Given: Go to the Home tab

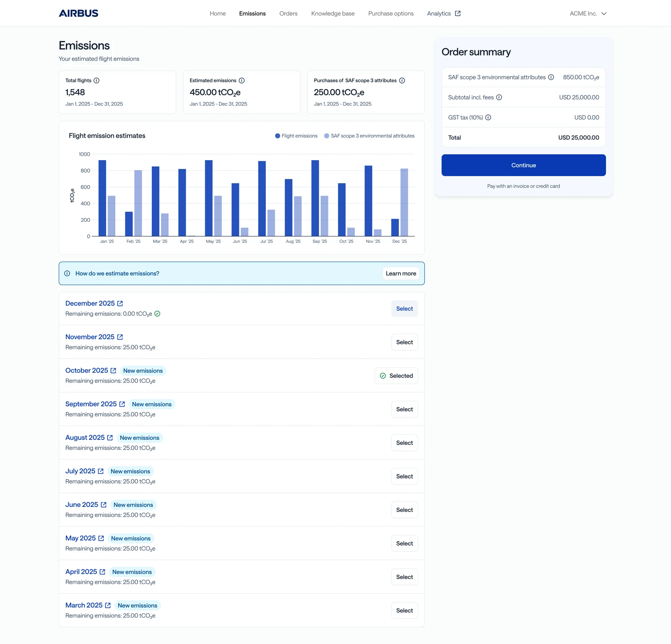Looking at the screenshot, I should (218, 13).
